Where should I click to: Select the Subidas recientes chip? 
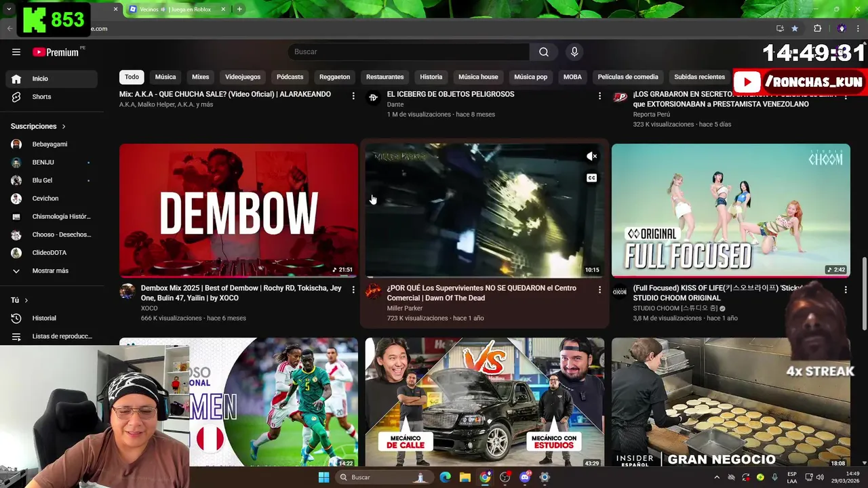click(699, 77)
